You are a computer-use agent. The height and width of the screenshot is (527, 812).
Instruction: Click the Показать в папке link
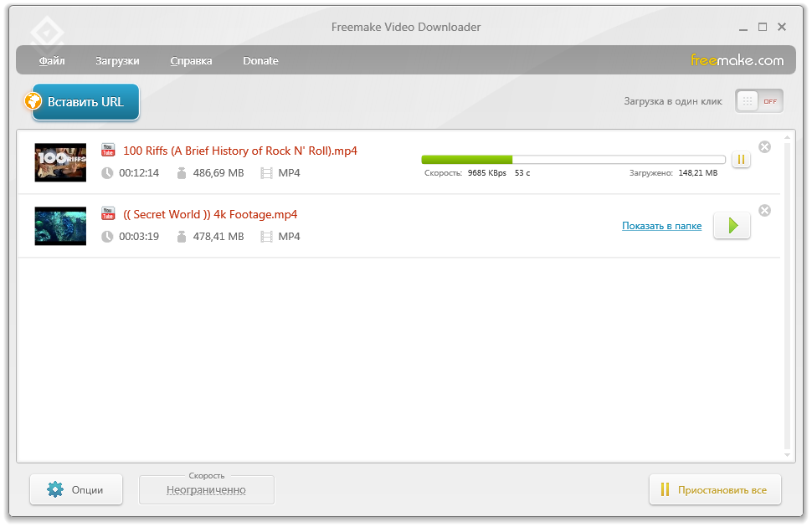pyautogui.click(x=662, y=226)
